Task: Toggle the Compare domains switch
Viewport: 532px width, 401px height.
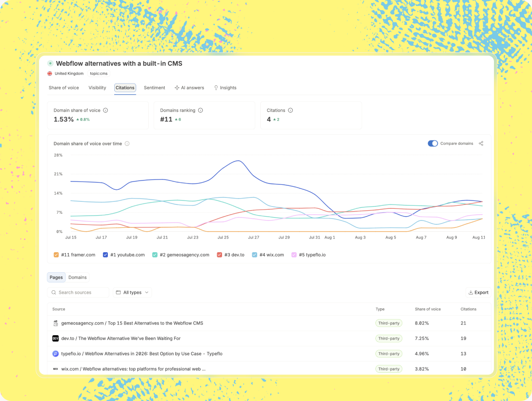Action: [433, 143]
